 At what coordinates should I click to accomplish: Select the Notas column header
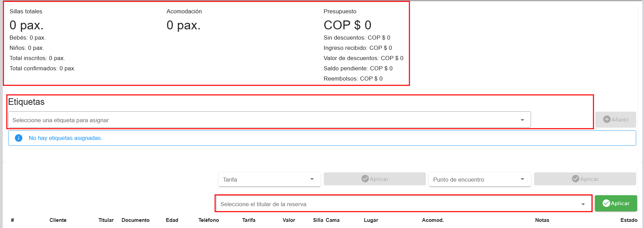click(x=542, y=220)
